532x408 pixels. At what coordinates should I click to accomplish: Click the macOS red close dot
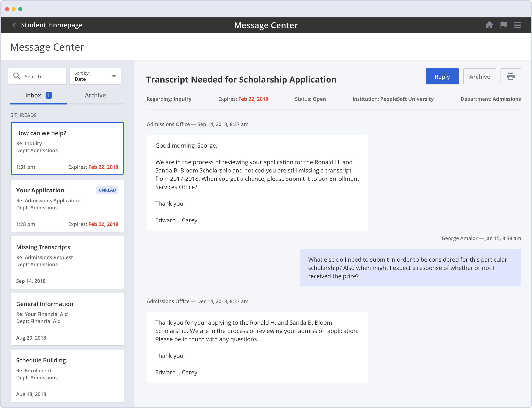(7, 9)
